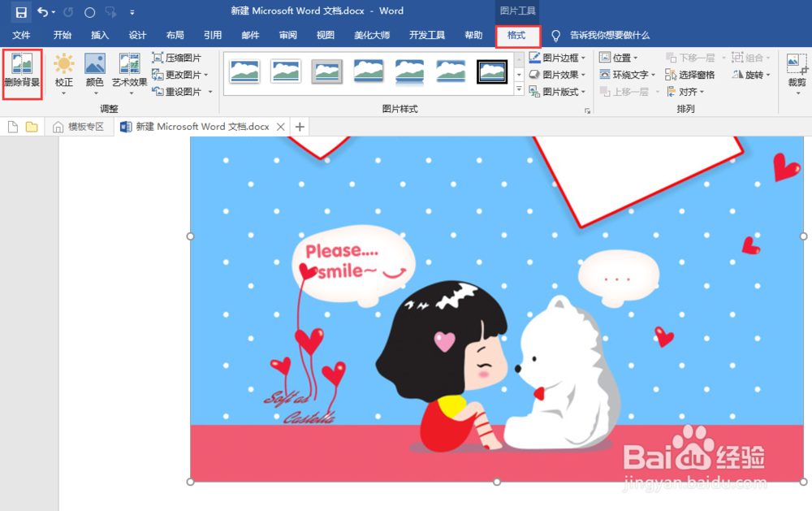The width and height of the screenshot is (812, 511).
Task: Click the inserted cartoon girl picture
Action: pyautogui.click(x=497, y=309)
